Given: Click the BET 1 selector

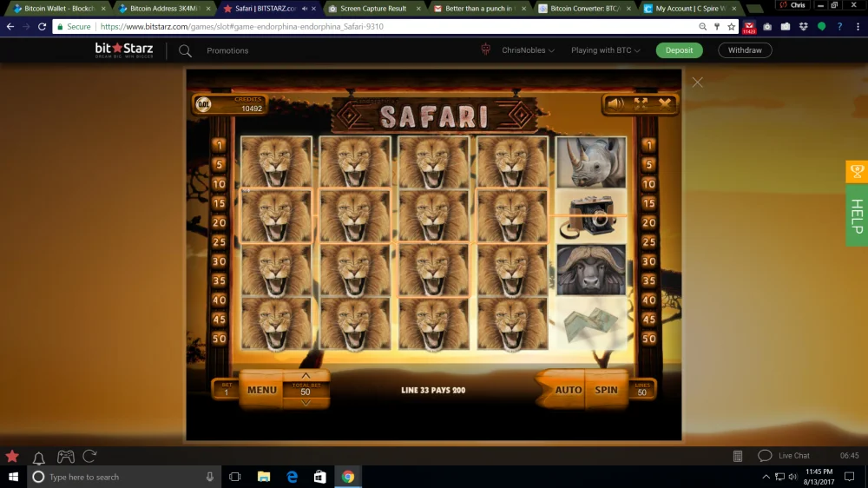Looking at the screenshot, I should 226,389.
